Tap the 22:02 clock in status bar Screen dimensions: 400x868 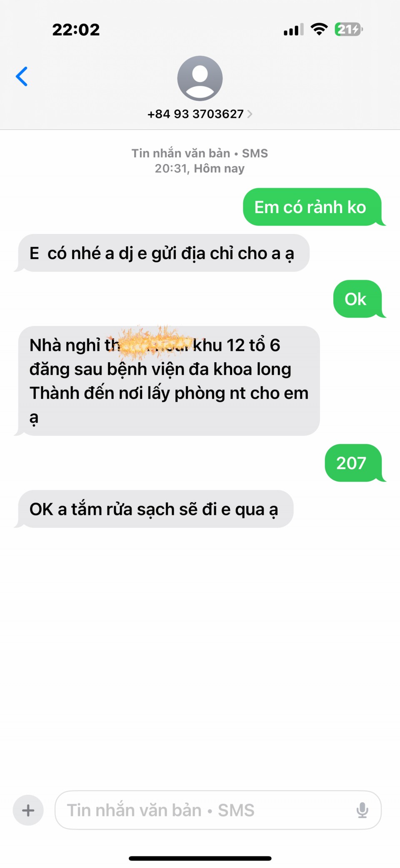point(76,30)
